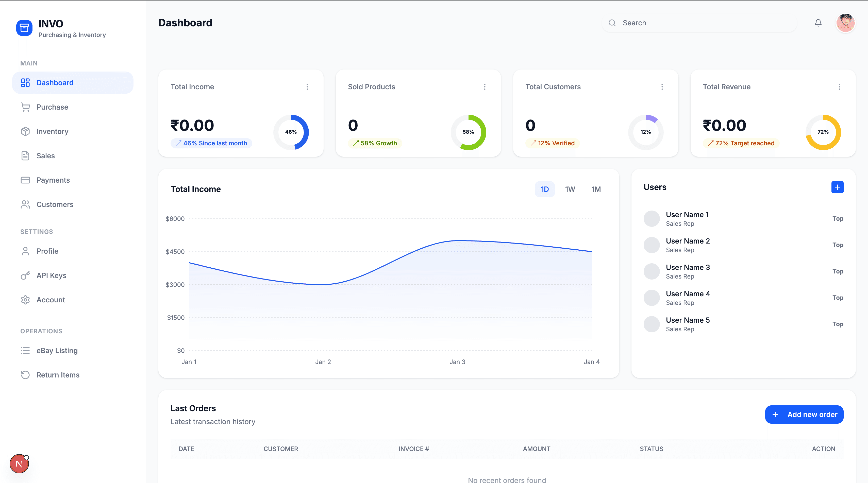Screen dimensions: 868x483
Task: Open Sold Products card options menu
Action: pos(485,87)
